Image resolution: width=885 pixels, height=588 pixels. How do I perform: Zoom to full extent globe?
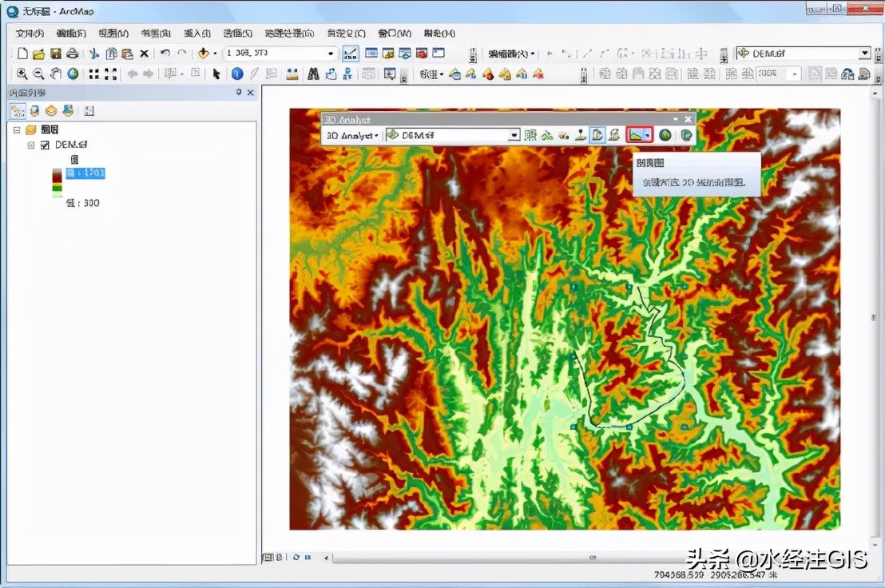(73, 74)
